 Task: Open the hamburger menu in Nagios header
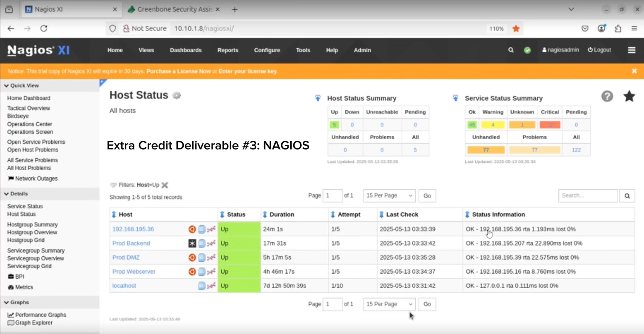coord(632,50)
